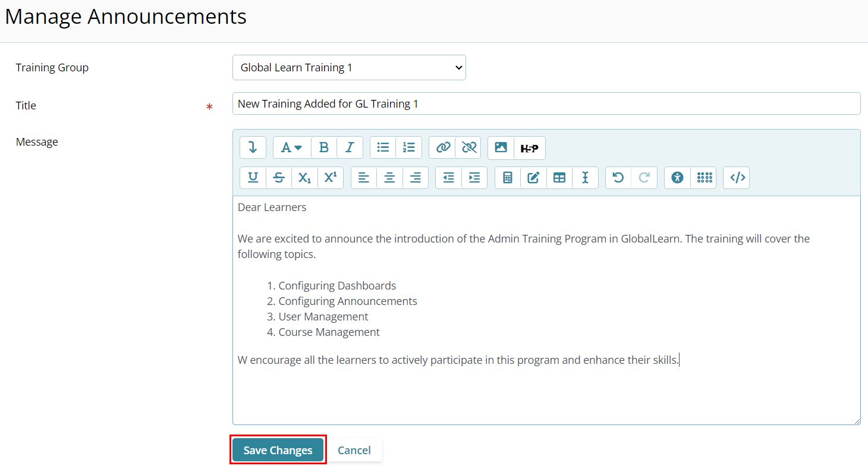Apply italic formatting icon
The height and width of the screenshot is (475, 868).
point(350,147)
